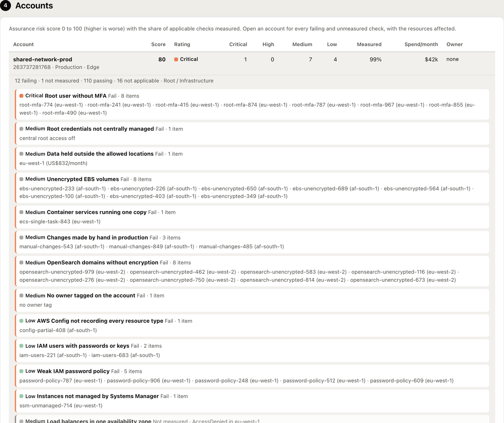
Task: Sort by Score column header
Action: tap(158, 44)
